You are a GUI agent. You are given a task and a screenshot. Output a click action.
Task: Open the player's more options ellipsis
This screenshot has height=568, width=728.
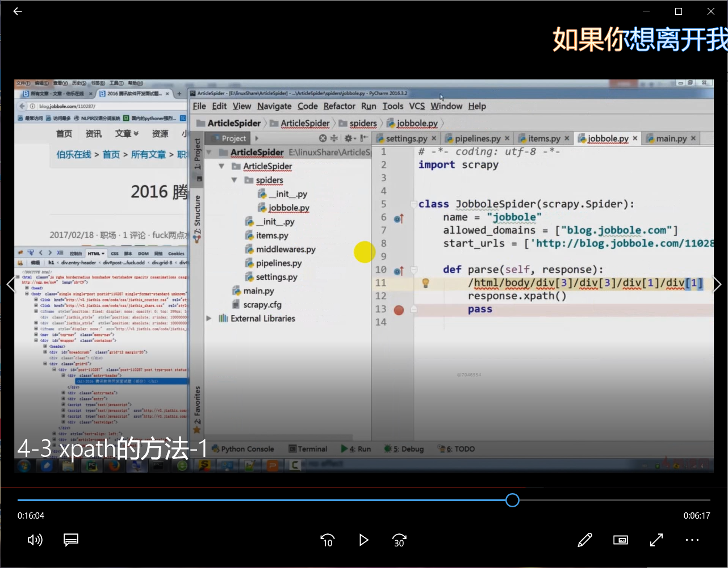point(692,540)
